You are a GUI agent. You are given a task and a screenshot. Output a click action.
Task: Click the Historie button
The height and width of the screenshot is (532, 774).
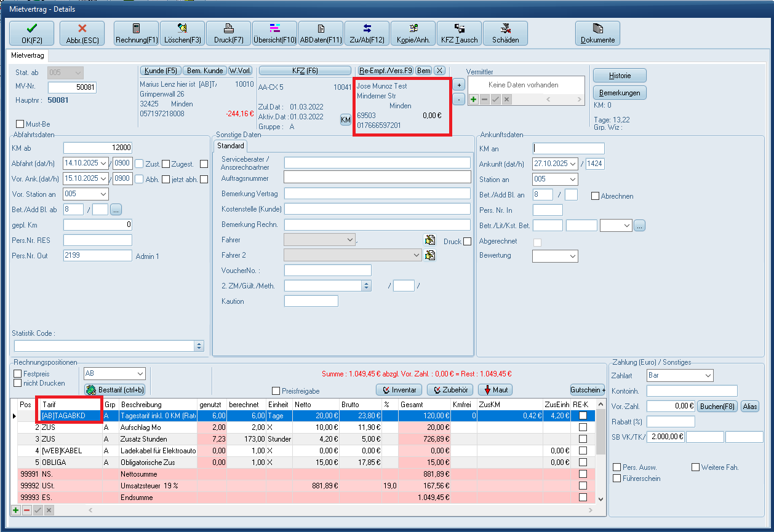pyautogui.click(x=620, y=75)
